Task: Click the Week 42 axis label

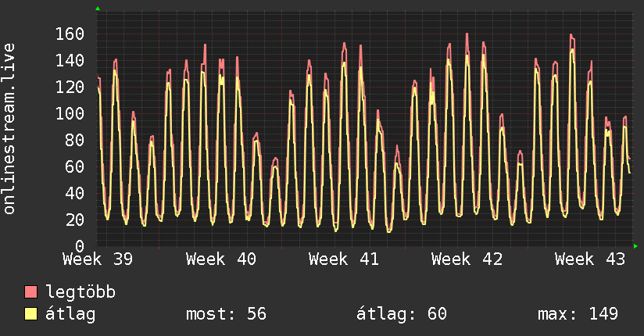Action: pyautogui.click(x=467, y=259)
